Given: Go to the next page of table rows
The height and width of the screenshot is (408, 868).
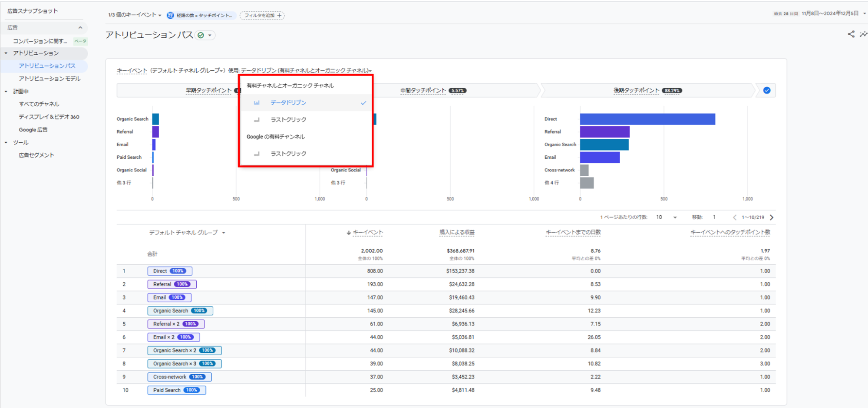Looking at the screenshot, I should pos(772,217).
